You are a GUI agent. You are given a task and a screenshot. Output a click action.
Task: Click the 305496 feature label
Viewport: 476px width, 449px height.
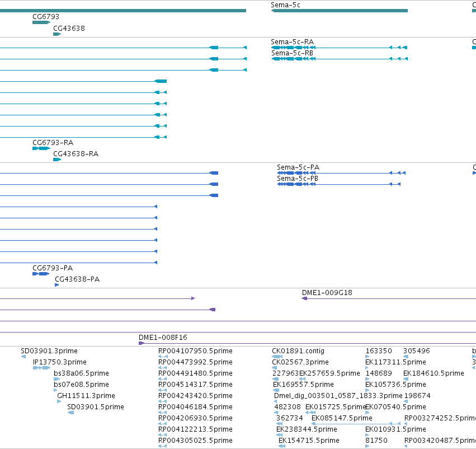click(x=416, y=351)
